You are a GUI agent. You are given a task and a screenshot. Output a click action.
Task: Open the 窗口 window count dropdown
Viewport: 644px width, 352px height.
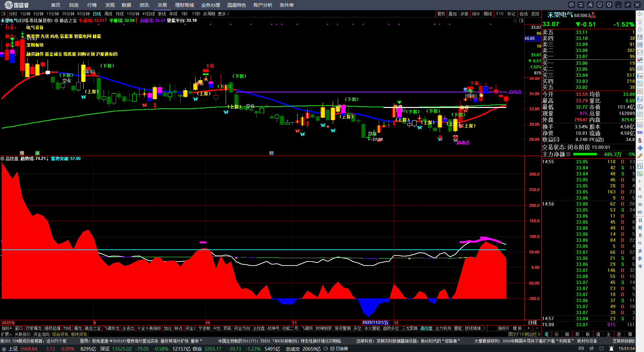pos(19,329)
